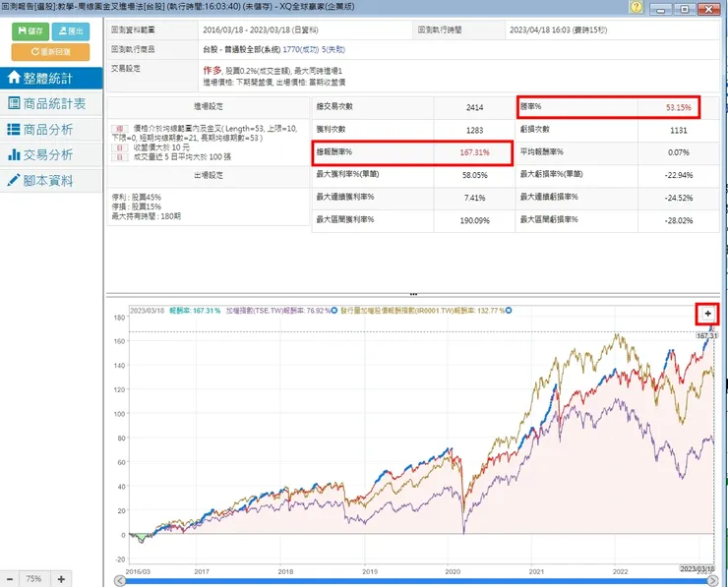Click the 出場設定 section header
Viewport: 728px width, 587px height.
pos(209,175)
